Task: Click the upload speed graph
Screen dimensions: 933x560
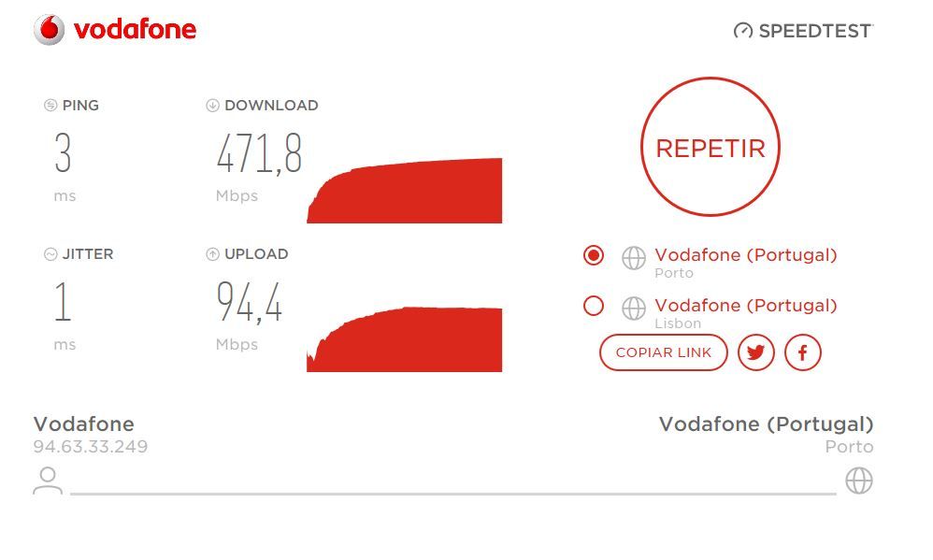Action: pyautogui.click(x=405, y=339)
